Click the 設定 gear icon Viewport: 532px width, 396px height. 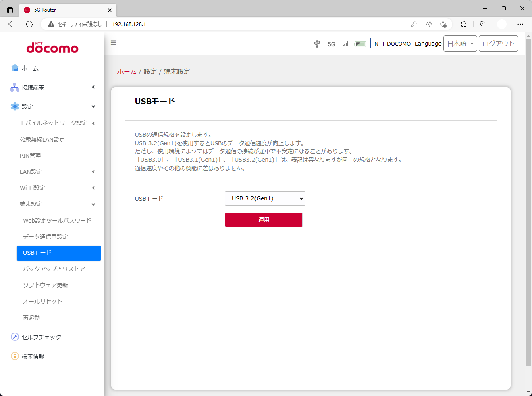click(14, 106)
